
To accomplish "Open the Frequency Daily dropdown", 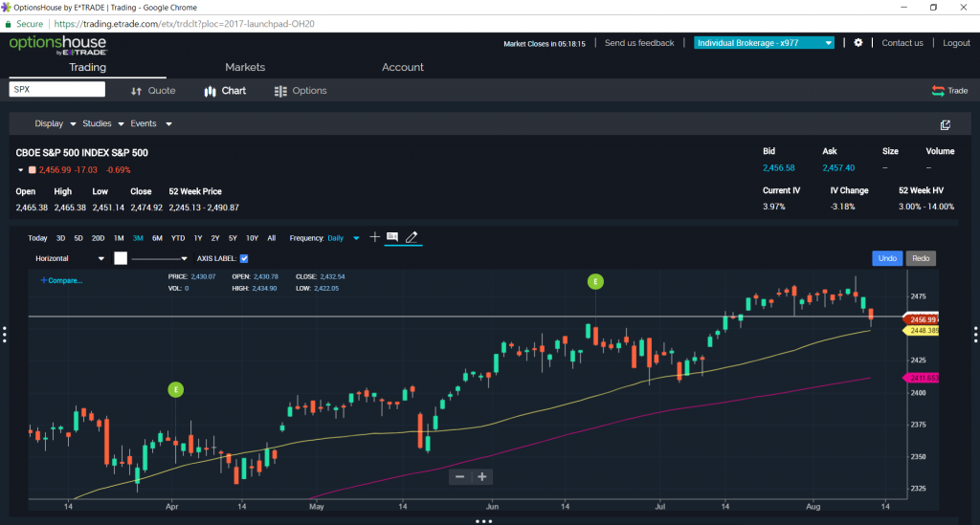I will point(344,238).
